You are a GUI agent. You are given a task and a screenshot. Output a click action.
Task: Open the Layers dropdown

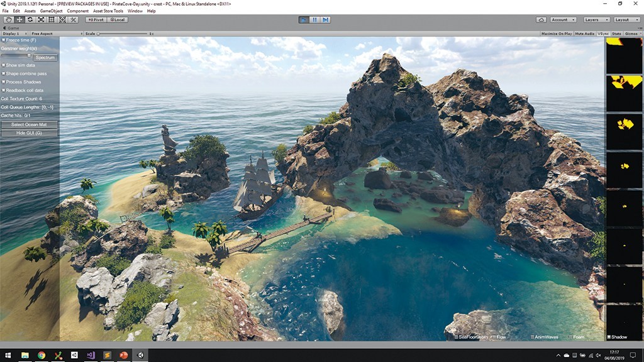click(x=596, y=19)
